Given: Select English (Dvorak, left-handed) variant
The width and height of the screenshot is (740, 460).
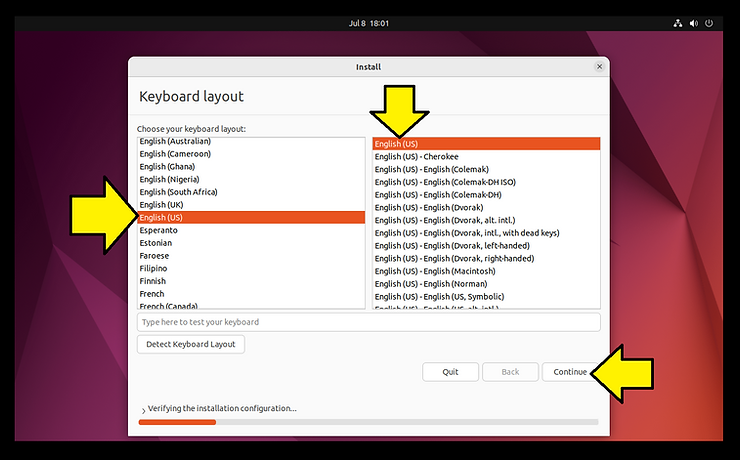Looking at the screenshot, I should click(x=486, y=246).
